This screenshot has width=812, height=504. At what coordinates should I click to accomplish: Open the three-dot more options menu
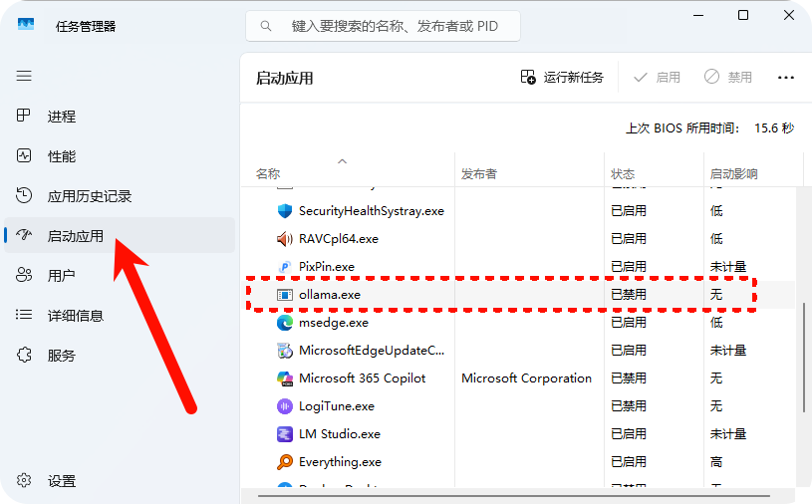point(786,77)
